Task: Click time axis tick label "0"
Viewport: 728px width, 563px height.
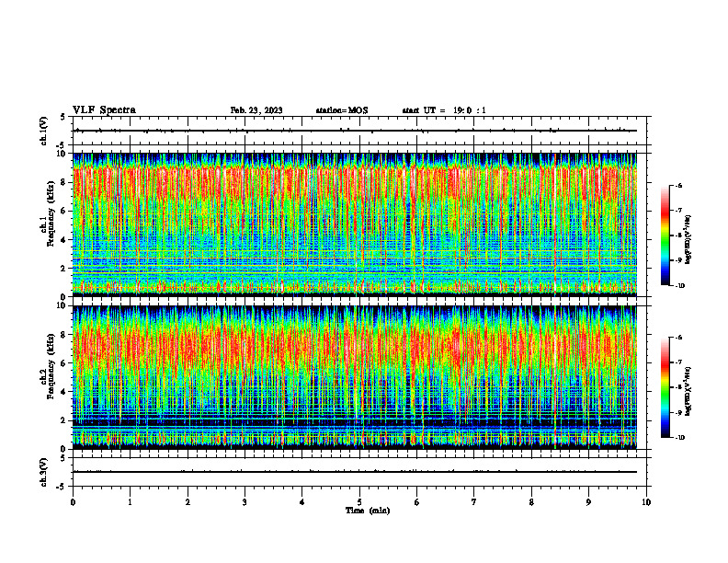Action: [73, 502]
